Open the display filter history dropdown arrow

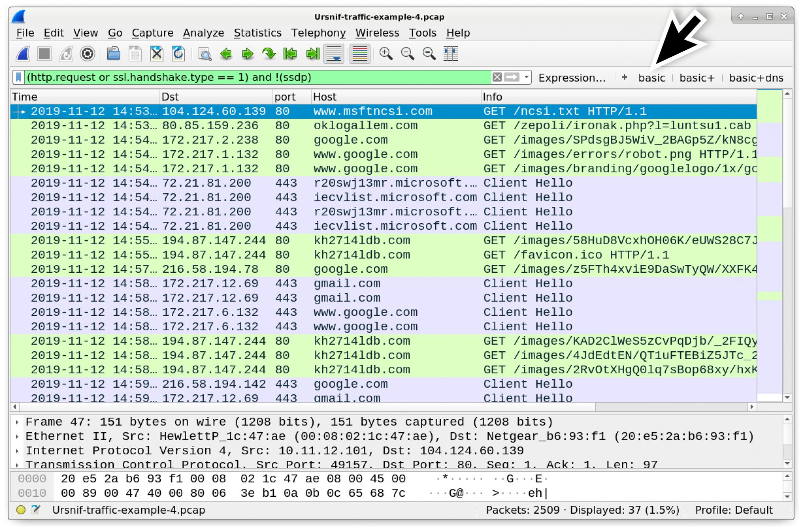pos(527,77)
